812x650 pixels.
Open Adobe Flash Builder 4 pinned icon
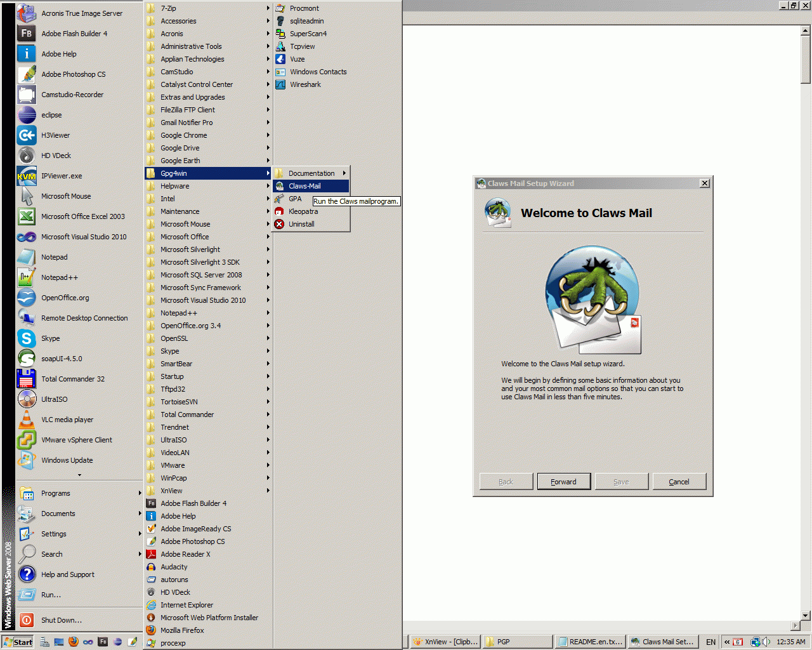(27, 34)
